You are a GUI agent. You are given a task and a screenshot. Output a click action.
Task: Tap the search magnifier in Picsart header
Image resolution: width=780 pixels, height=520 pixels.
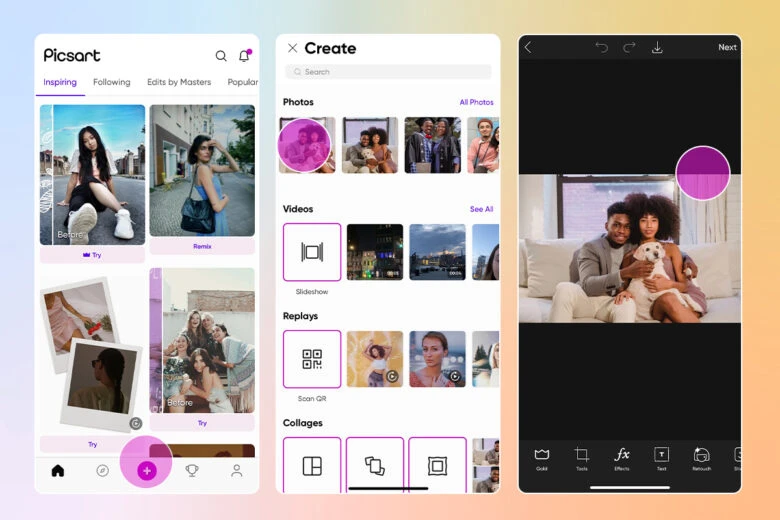pos(221,56)
